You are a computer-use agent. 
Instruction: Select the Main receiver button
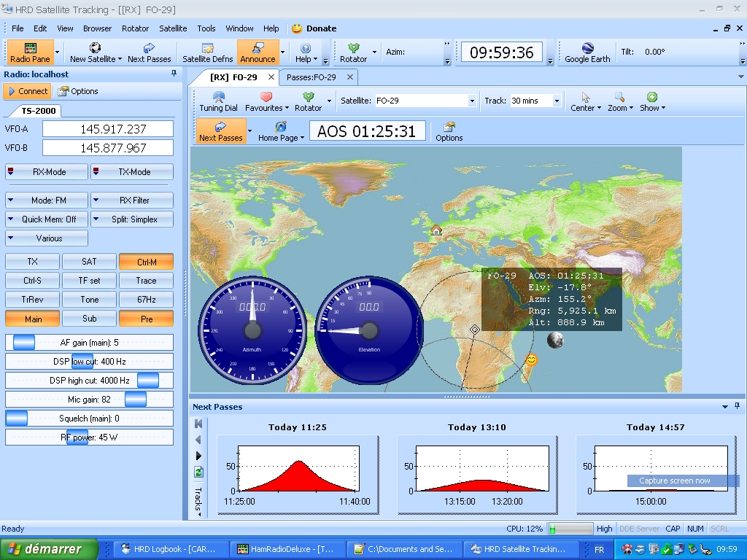pyautogui.click(x=32, y=319)
